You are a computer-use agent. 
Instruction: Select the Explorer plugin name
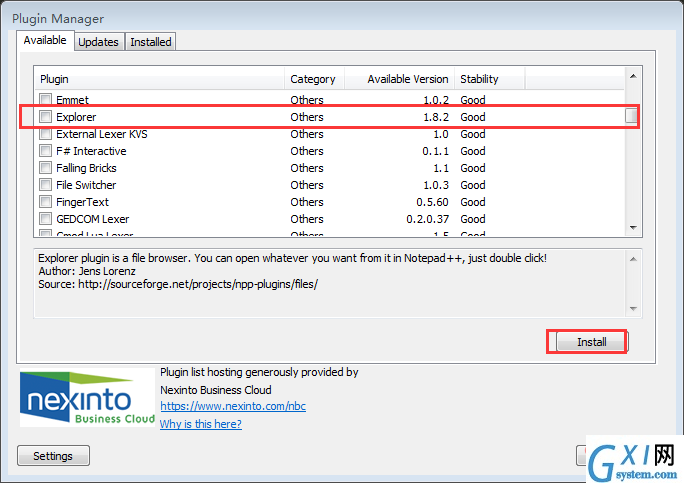coord(76,117)
